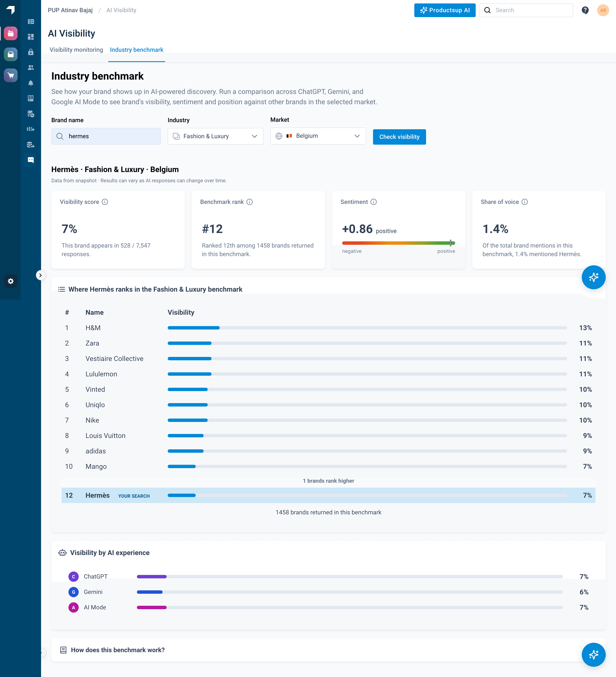Click the Mango row name
Viewport: 616px width, 677px height.
(96, 466)
